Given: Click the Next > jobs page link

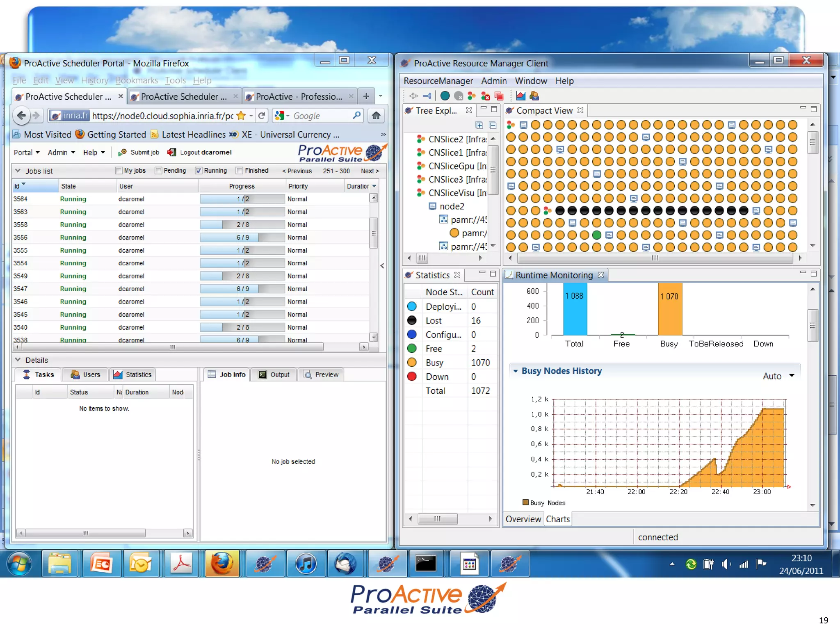Looking at the screenshot, I should (370, 171).
